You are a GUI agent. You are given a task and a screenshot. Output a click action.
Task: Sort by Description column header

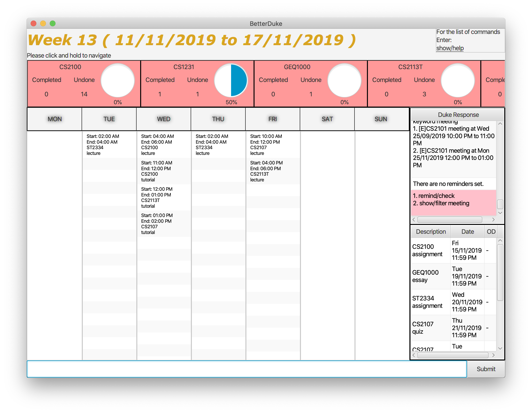coord(431,231)
